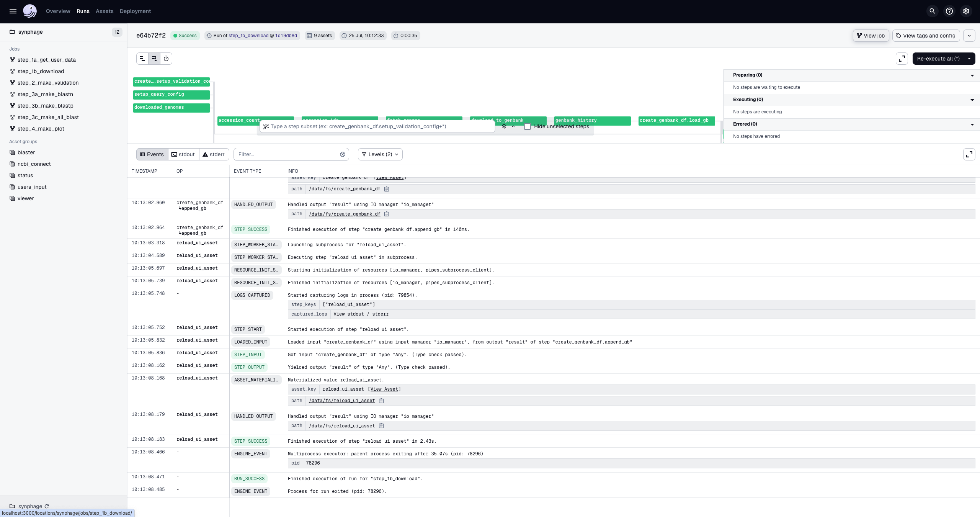Open the help icon
Image resolution: width=980 pixels, height=517 pixels.
tap(949, 11)
